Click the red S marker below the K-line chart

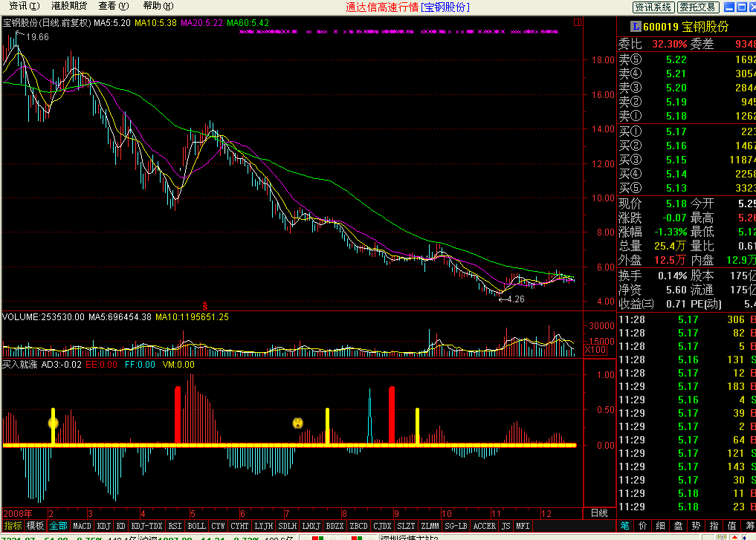(205, 306)
